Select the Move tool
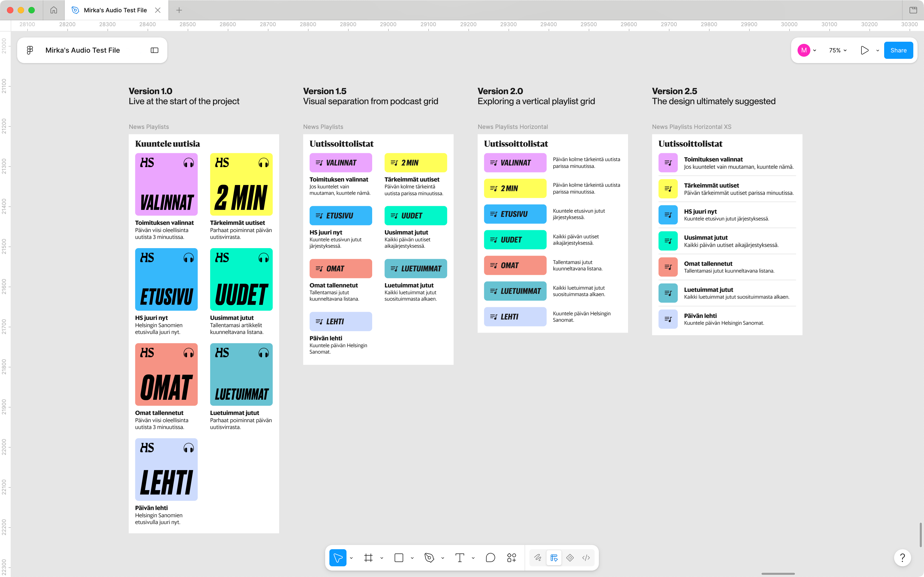924x577 pixels. click(x=338, y=557)
